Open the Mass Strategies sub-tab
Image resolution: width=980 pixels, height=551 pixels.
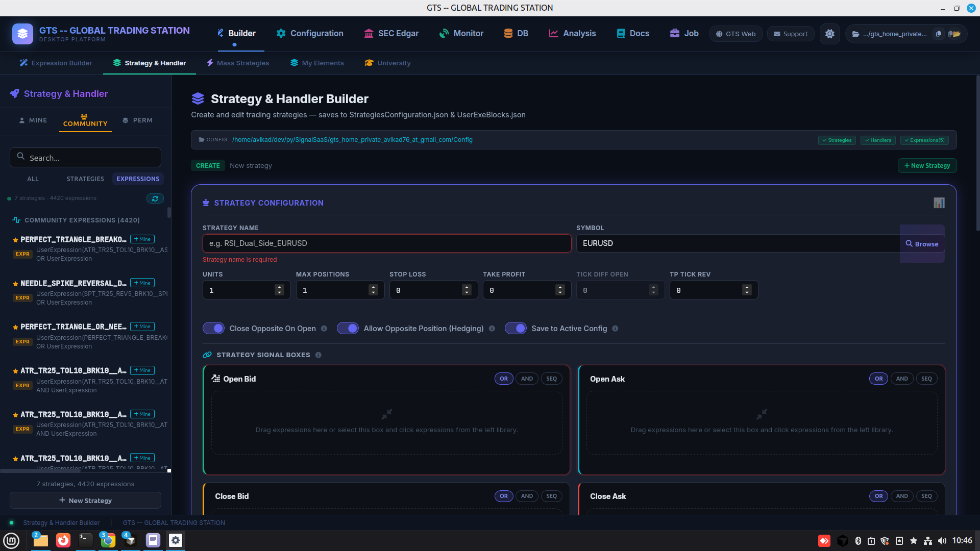tap(238, 63)
